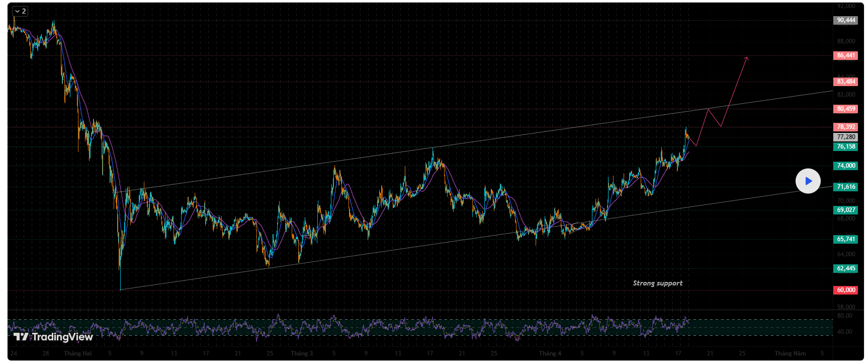Click the 80,459 resistance price label

point(845,109)
